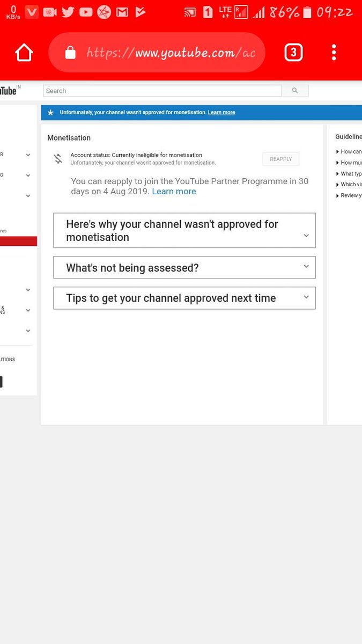Click the magnifier search button beside Search field
The height and width of the screenshot is (644, 362).
tap(295, 91)
